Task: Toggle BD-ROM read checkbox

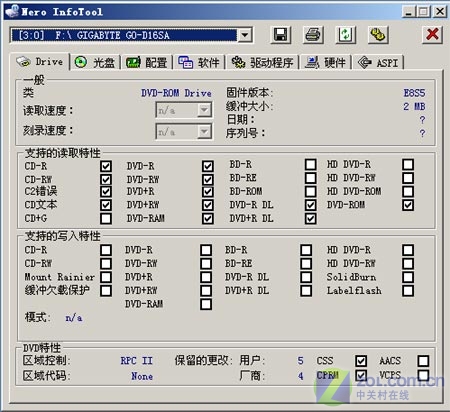Action: pos(311,191)
